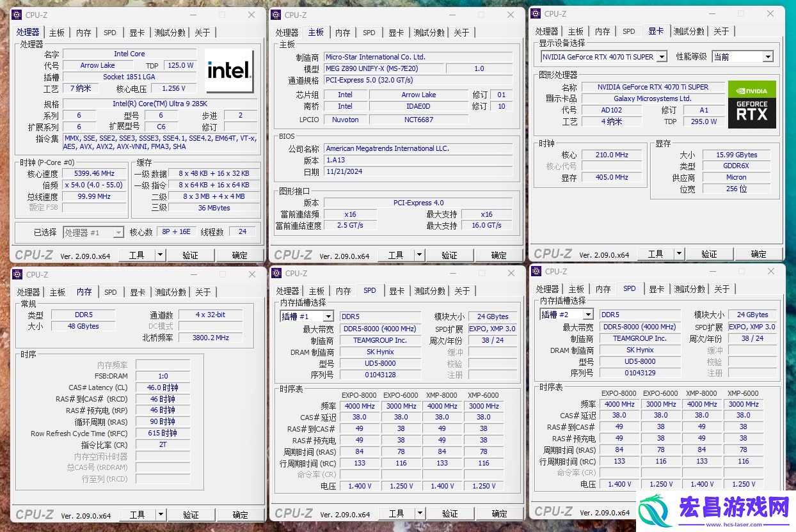
Task: Click the BIOS date '11/21/2024'
Action: [x=418, y=171]
